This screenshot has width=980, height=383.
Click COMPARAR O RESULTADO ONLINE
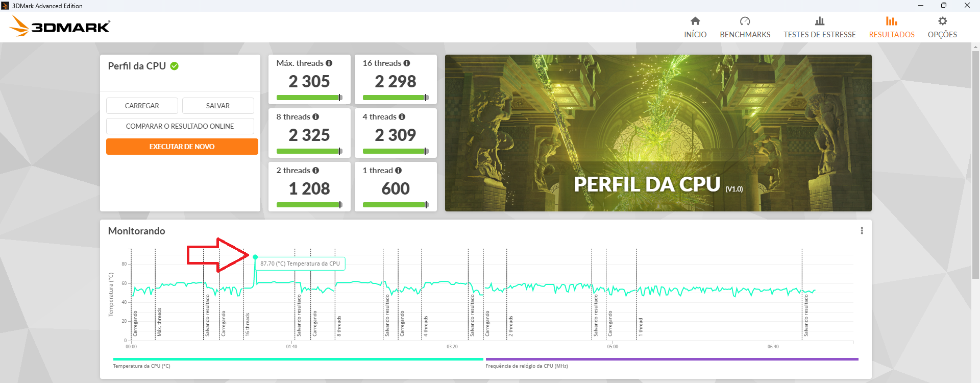pyautogui.click(x=180, y=126)
